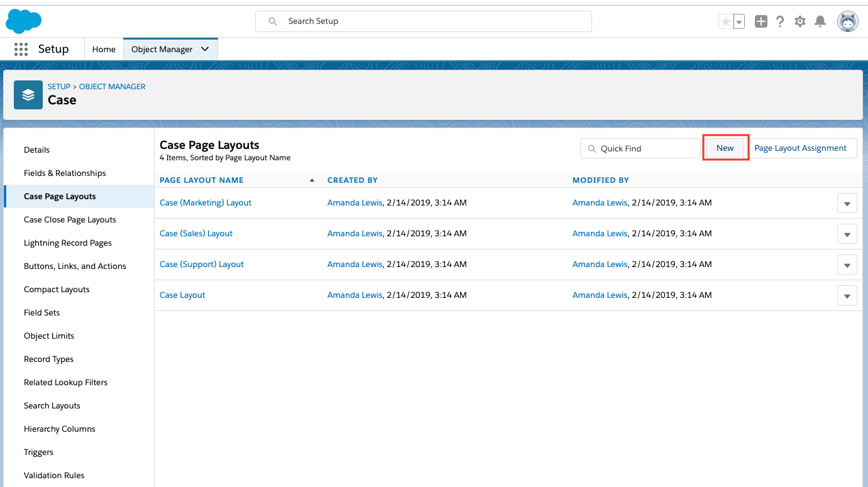868x487 pixels.
Task: Toggle the sort arrow on Page Layout Name
Action: 312,180
